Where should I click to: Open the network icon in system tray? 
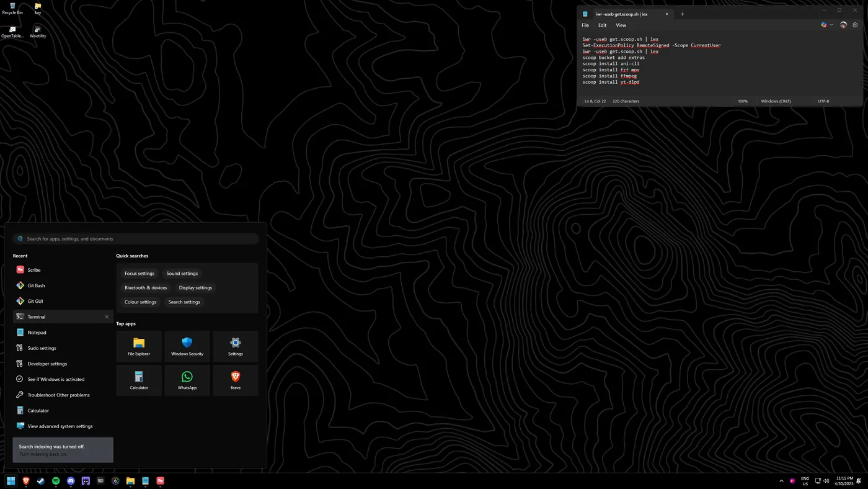[x=818, y=481]
